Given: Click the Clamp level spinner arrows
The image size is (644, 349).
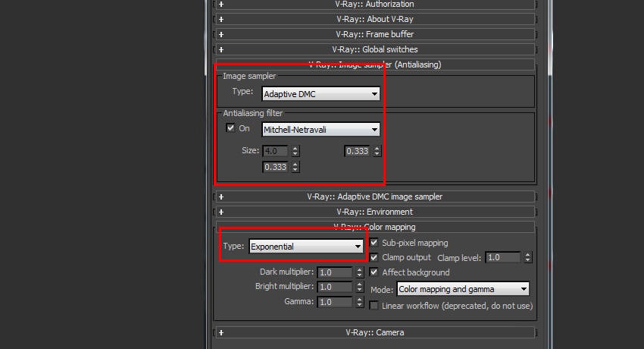Looking at the screenshot, I should 528,258.
